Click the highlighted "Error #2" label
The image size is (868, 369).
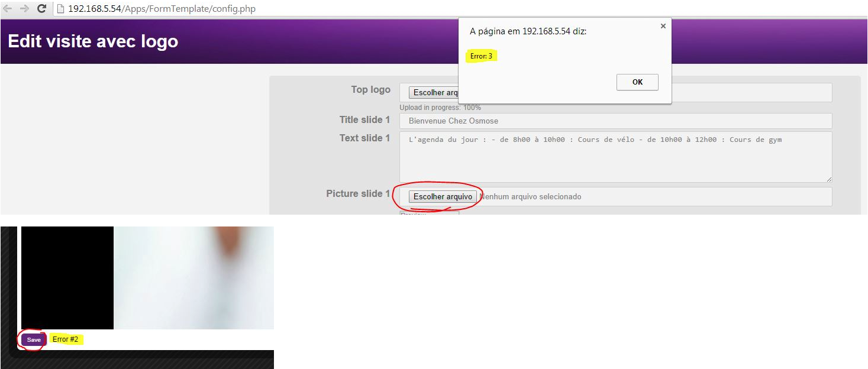tap(65, 339)
